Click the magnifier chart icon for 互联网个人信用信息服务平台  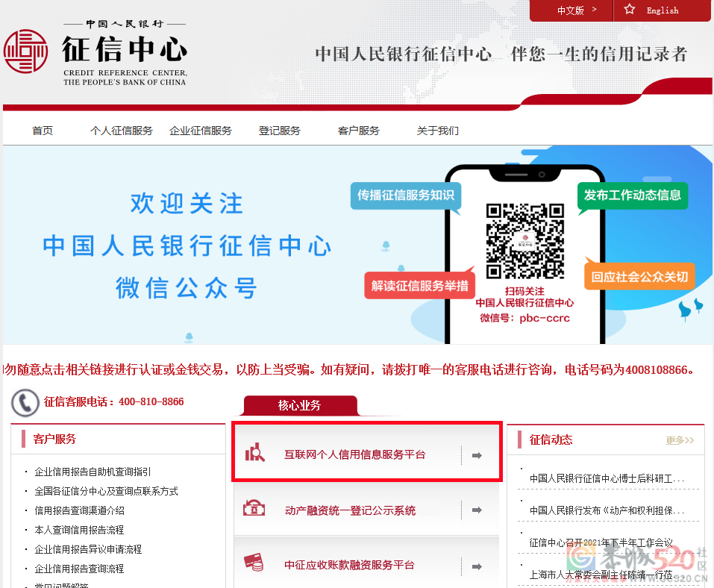255,452
